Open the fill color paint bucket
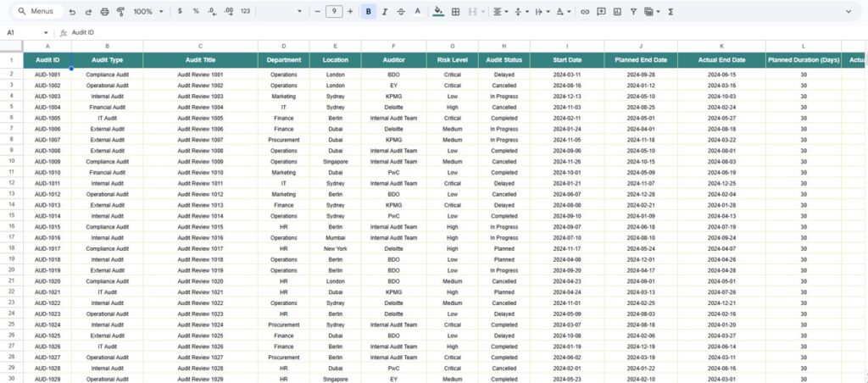 pyautogui.click(x=438, y=12)
